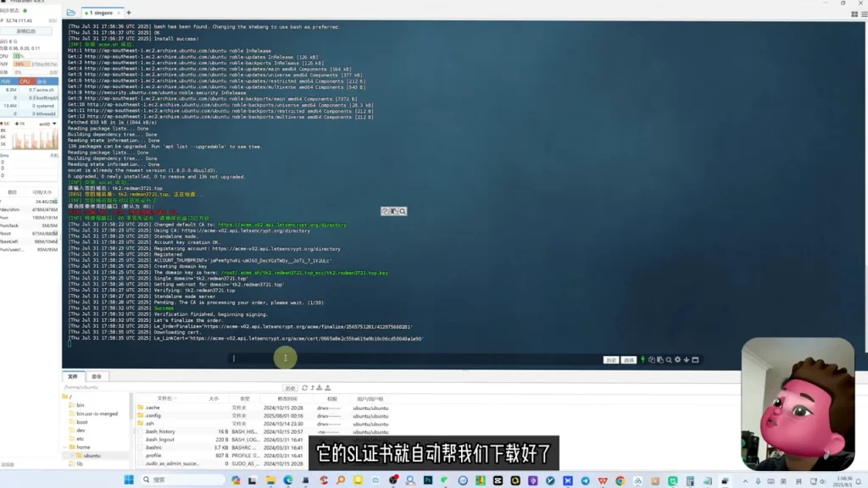
Task: Sort file list by 文件名 column
Action: point(164,398)
